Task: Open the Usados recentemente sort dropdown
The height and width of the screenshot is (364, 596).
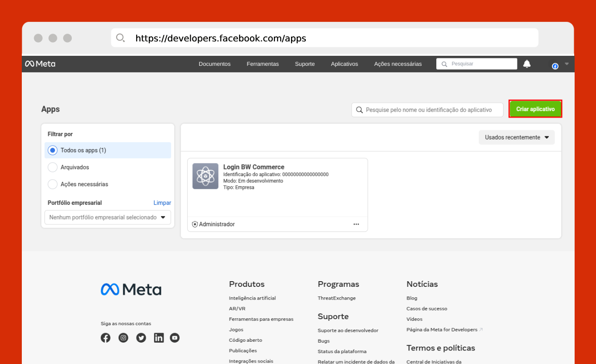Action: tap(517, 137)
